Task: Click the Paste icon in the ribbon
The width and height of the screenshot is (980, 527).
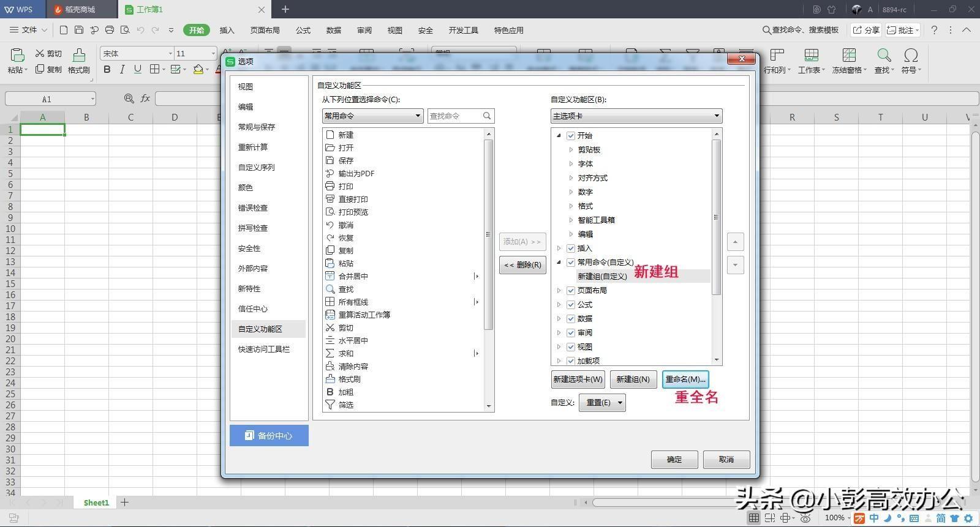Action: pyautogui.click(x=17, y=56)
